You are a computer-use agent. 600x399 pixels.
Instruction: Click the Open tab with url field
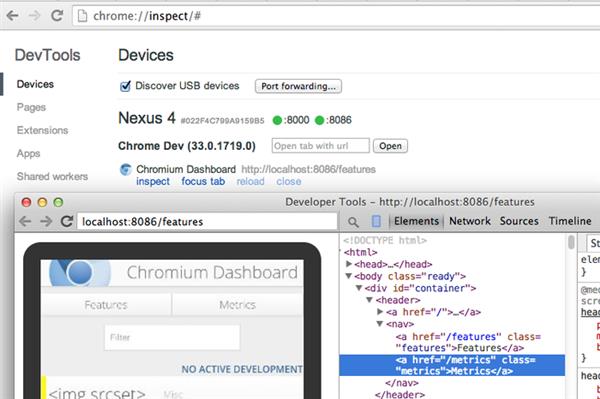point(321,146)
